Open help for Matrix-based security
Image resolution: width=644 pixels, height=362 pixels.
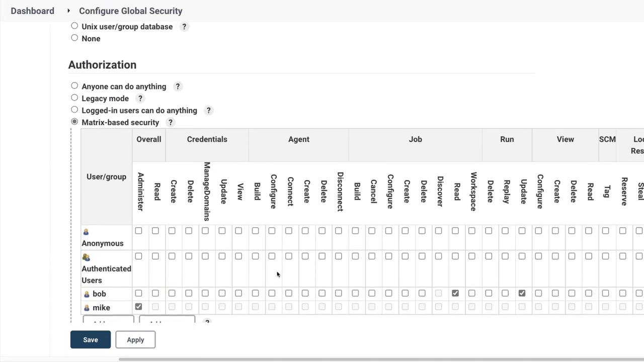(171, 123)
